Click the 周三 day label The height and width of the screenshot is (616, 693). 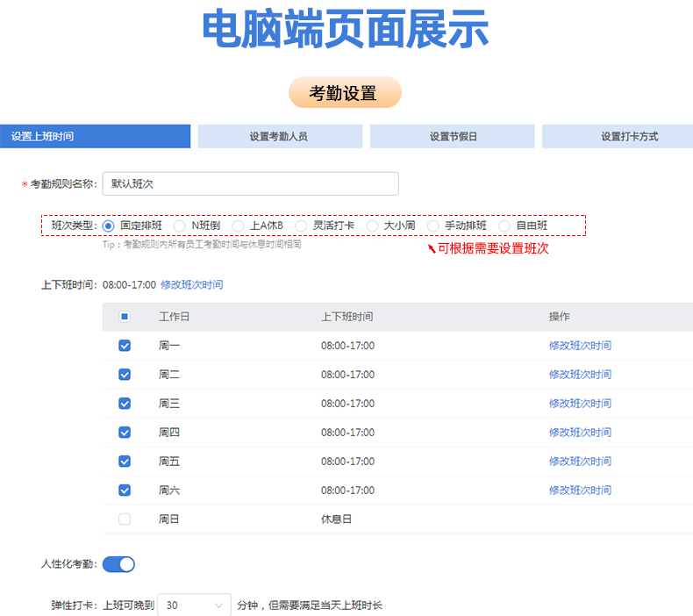coord(169,404)
